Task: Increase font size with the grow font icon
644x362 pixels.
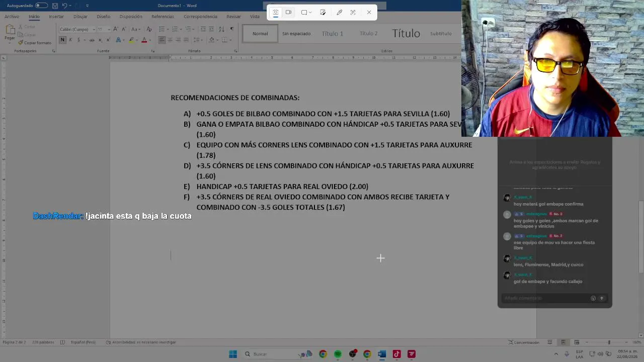Action: pos(116,29)
